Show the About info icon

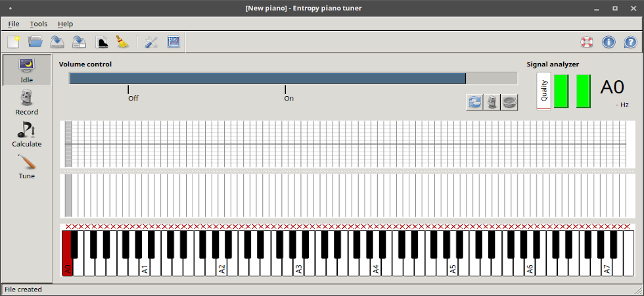(609, 42)
